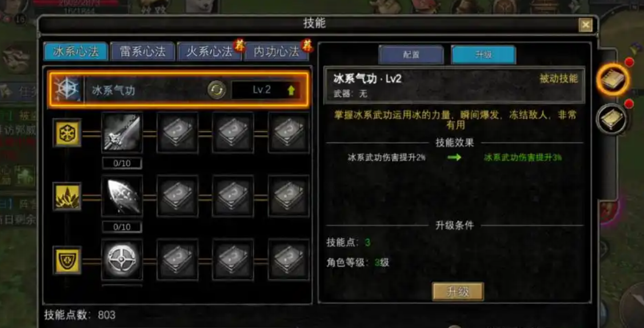
Task: Open the second book sidebar icon
Action: click(611, 119)
